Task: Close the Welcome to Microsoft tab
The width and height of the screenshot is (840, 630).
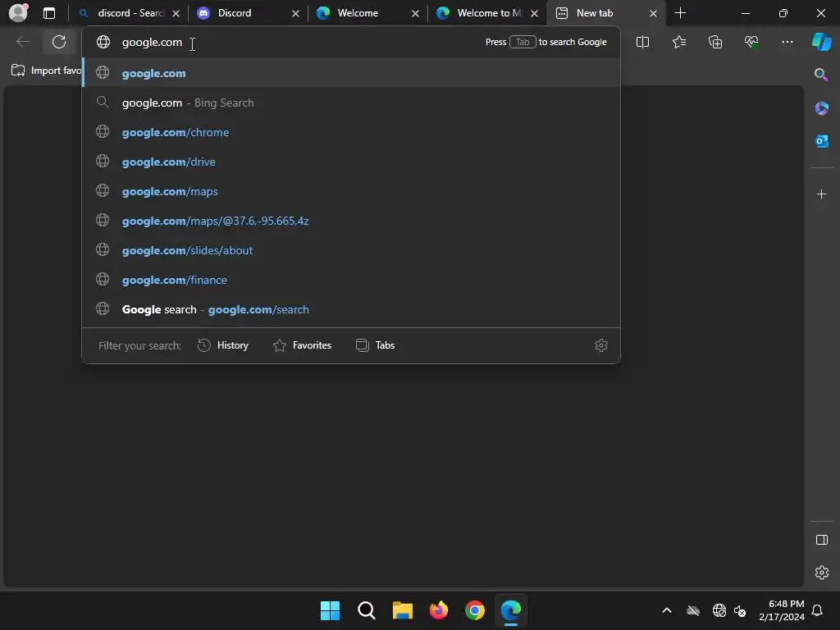Action: pos(534,13)
